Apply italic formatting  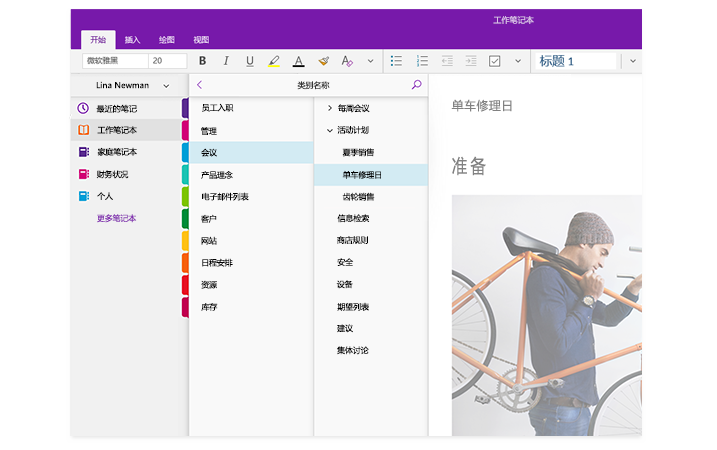[x=226, y=61]
